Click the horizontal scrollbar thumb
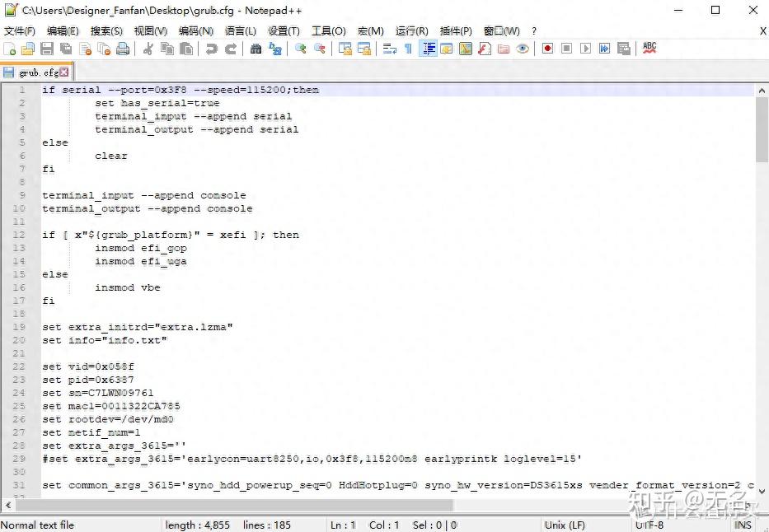The width and height of the screenshot is (769, 532). click(x=234, y=505)
